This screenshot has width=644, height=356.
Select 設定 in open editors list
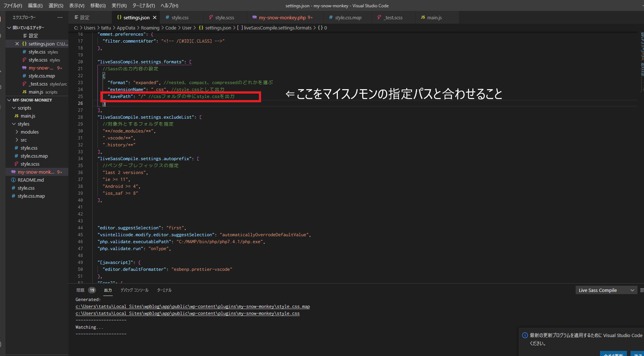click(x=37, y=36)
